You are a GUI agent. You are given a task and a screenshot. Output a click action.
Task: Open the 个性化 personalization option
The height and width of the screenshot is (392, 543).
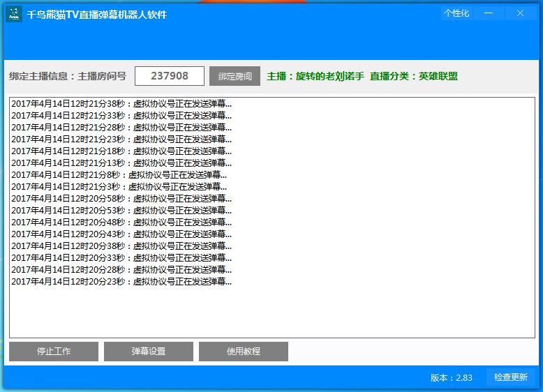456,13
